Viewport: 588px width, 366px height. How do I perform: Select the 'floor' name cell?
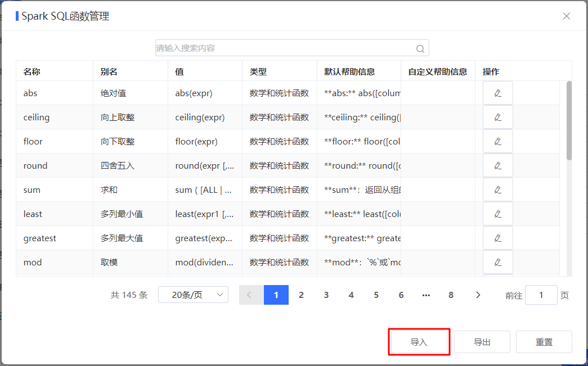[x=55, y=141]
